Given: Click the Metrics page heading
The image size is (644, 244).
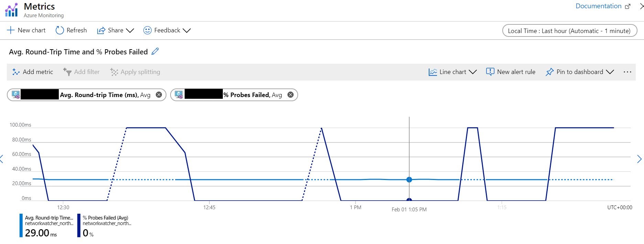Looking at the screenshot, I should pos(39,6).
